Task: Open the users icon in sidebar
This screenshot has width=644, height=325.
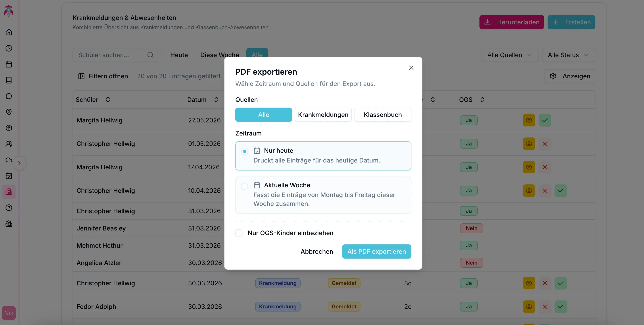Action: [x=9, y=144]
